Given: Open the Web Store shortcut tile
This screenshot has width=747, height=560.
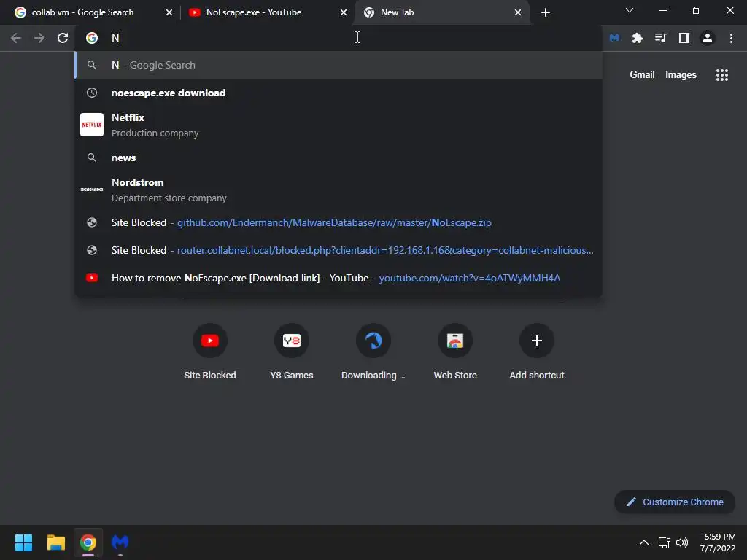Looking at the screenshot, I should tap(455, 351).
